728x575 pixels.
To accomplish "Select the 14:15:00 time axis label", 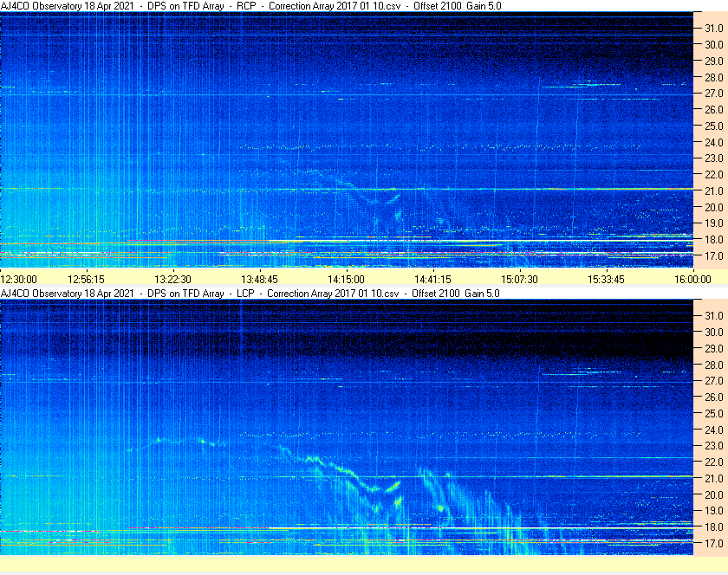I will tap(346, 280).
